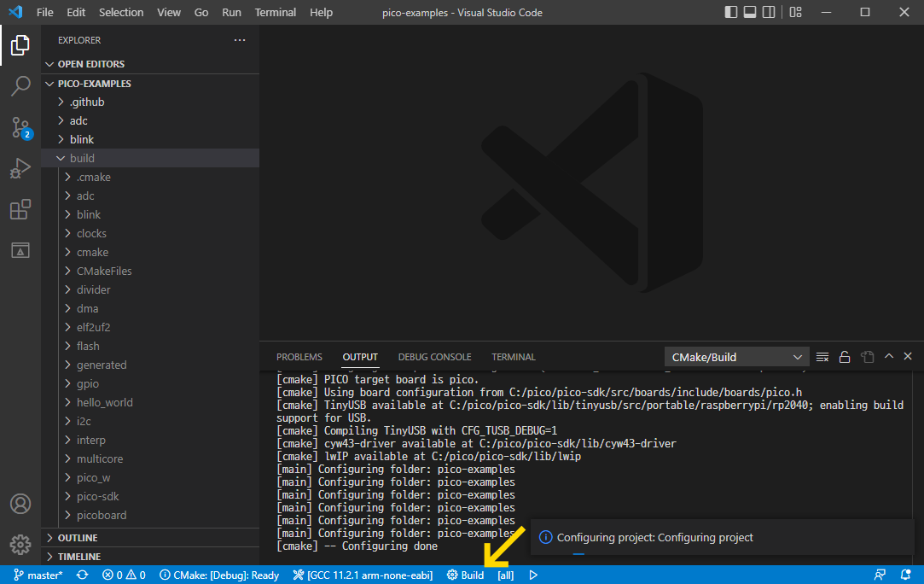The width and height of the screenshot is (924, 584).
Task: Select GCC 11.2.1 arm-none-eabi kit
Action: click(x=363, y=575)
